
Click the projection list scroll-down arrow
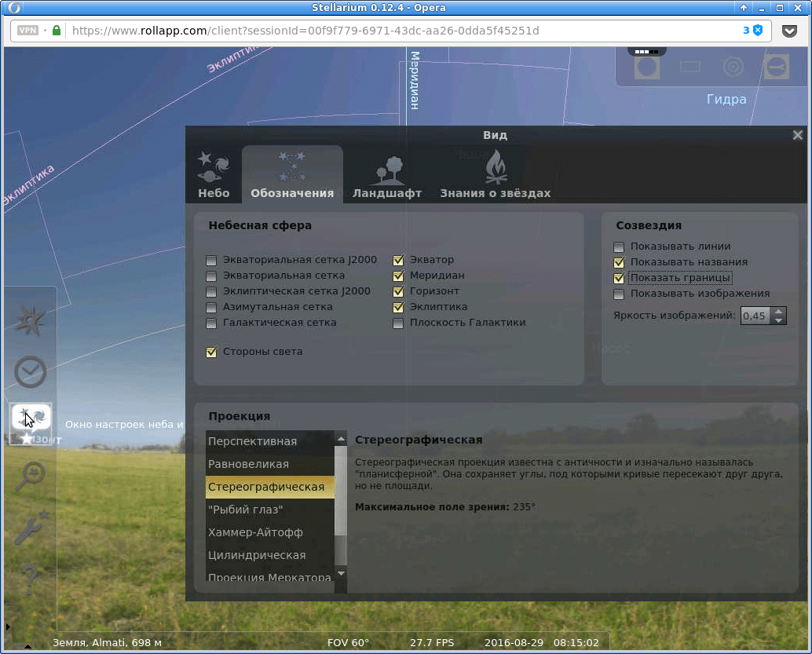[341, 573]
